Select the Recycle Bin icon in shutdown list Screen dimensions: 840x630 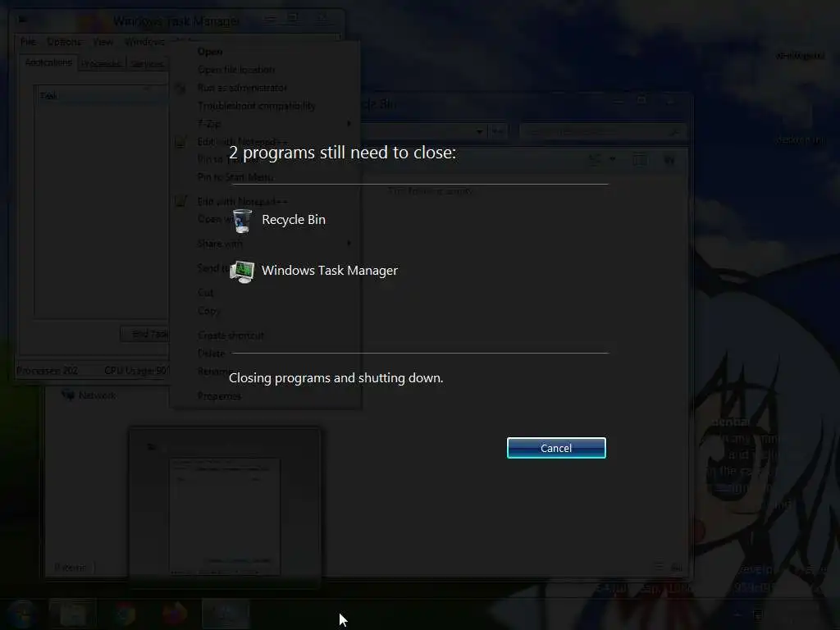click(x=242, y=220)
